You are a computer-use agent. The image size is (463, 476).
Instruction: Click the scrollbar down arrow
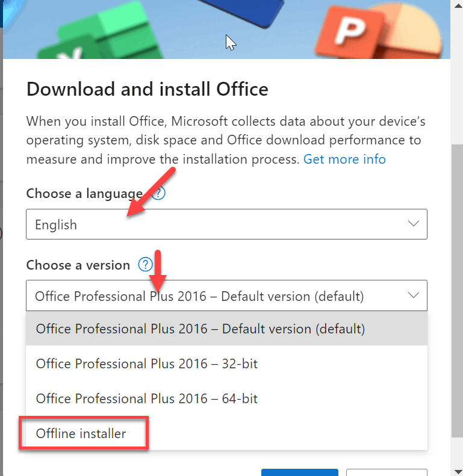pyautogui.click(x=458, y=471)
